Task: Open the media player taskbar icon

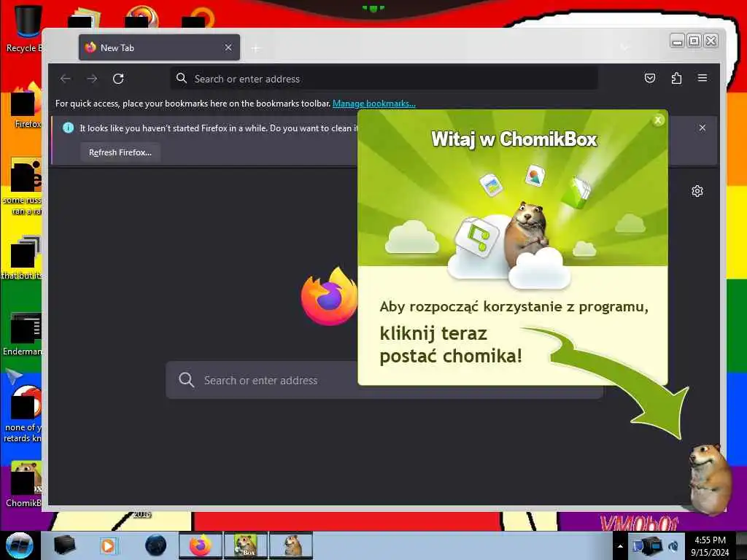Action: pos(108,545)
